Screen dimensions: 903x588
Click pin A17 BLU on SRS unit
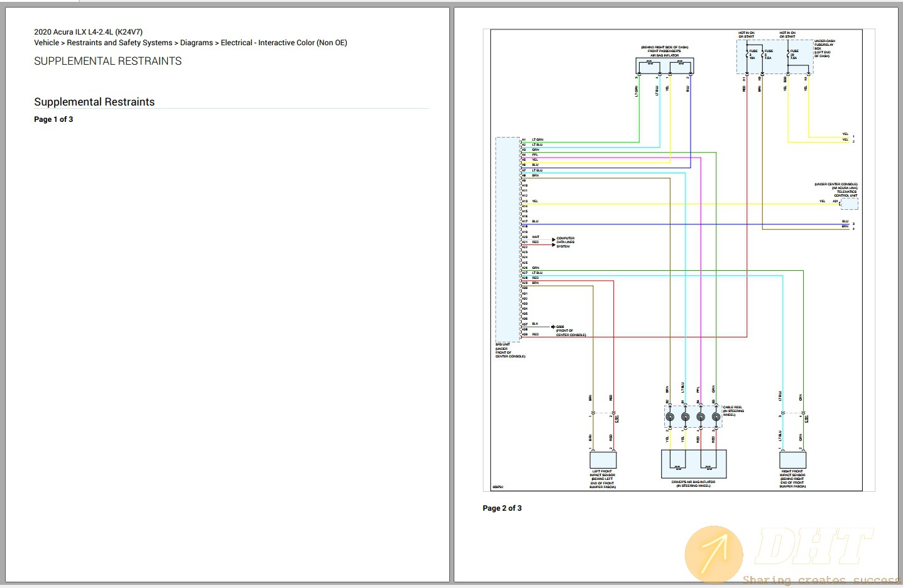pyautogui.click(x=530, y=221)
